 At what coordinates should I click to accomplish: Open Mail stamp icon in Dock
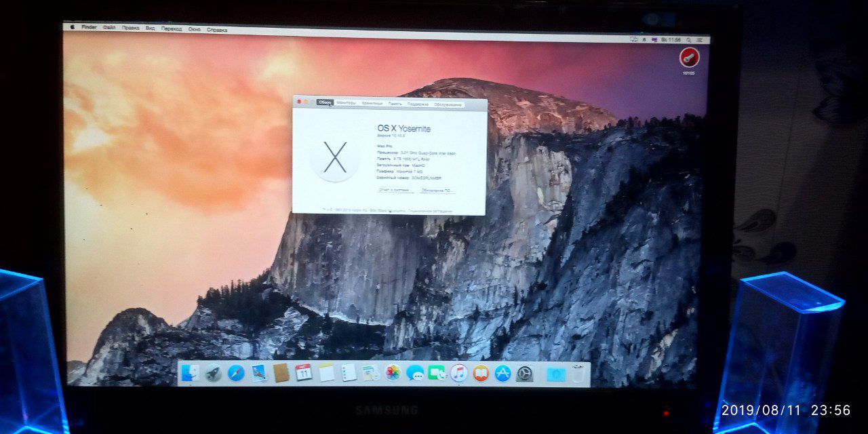point(258,372)
